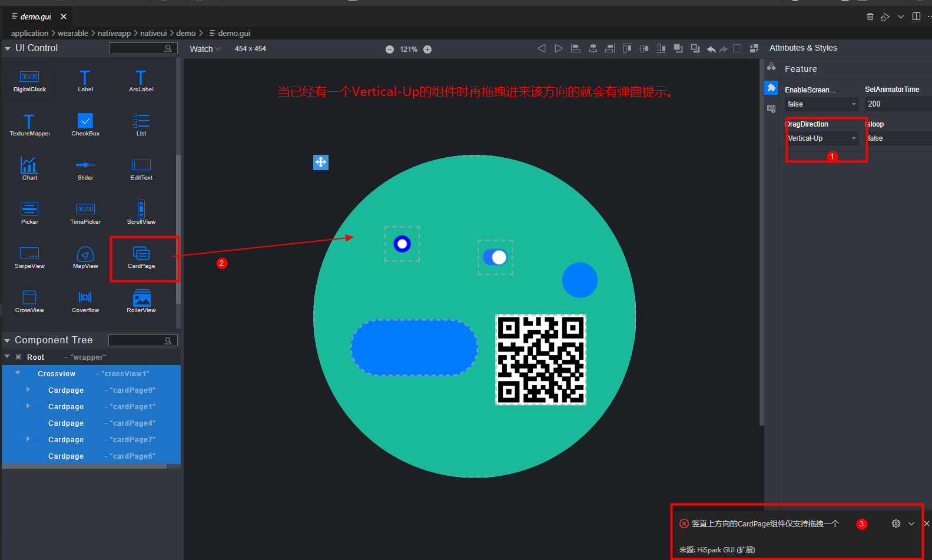
Task: Click the Coverflow control icon
Action: click(x=85, y=298)
